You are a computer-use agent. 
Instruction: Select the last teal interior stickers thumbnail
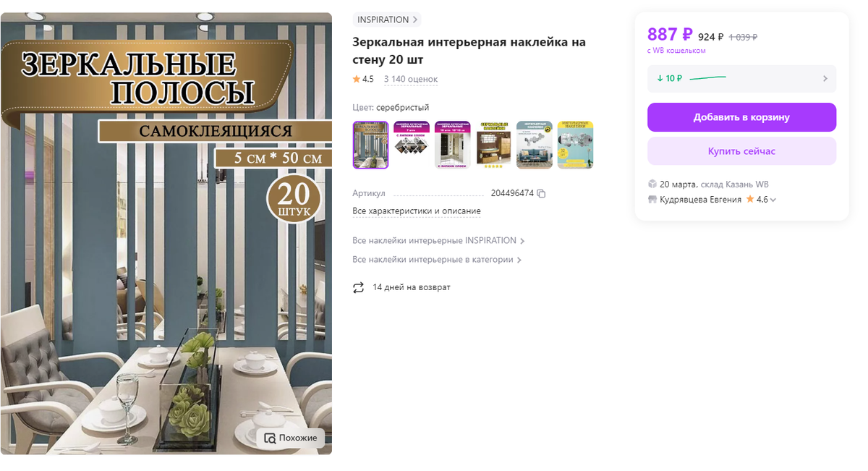(x=575, y=145)
